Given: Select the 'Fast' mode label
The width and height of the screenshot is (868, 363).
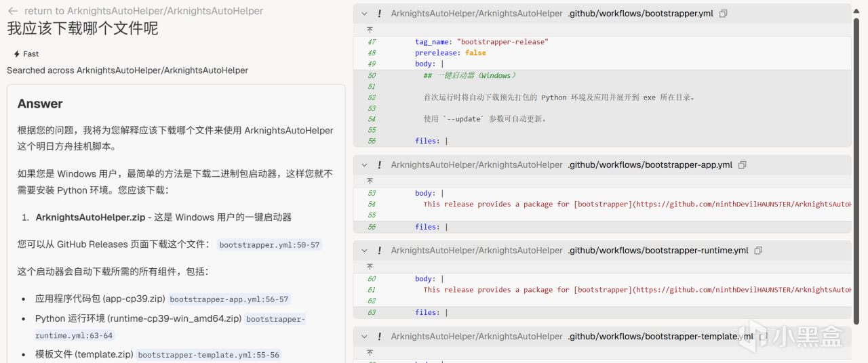Looking at the screenshot, I should (31, 54).
